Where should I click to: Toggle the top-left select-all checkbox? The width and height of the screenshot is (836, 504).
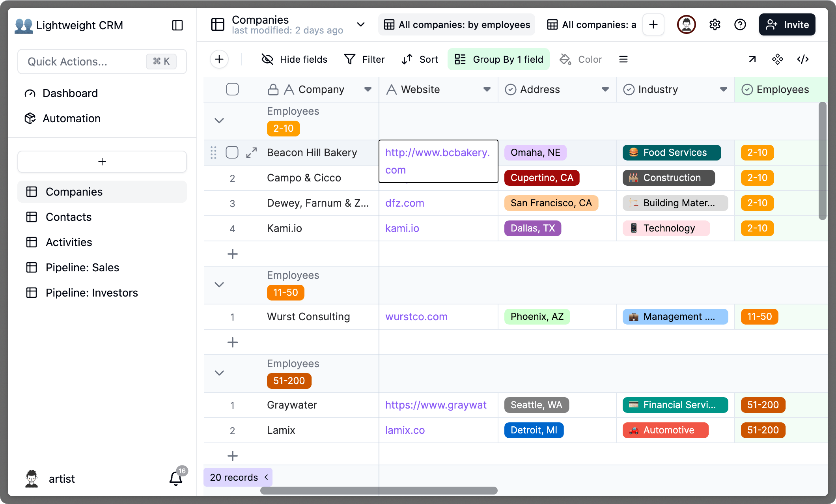(232, 89)
